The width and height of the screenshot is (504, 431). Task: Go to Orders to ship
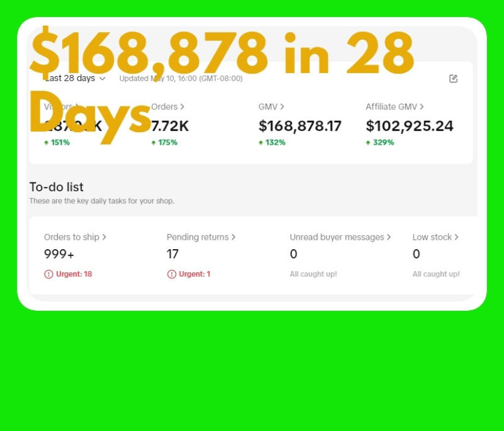pyautogui.click(x=75, y=237)
